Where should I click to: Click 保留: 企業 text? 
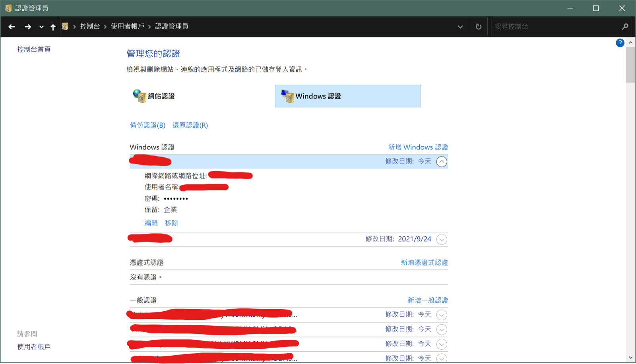click(161, 210)
